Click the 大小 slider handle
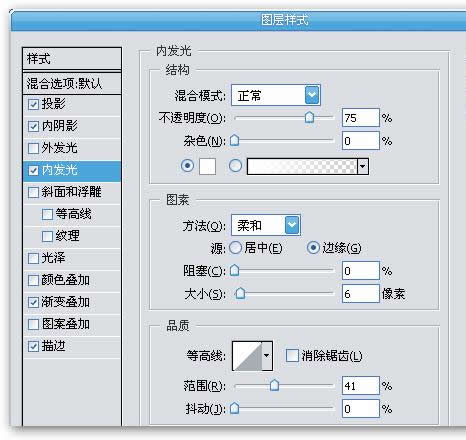The width and height of the screenshot is (466, 440). [240, 293]
